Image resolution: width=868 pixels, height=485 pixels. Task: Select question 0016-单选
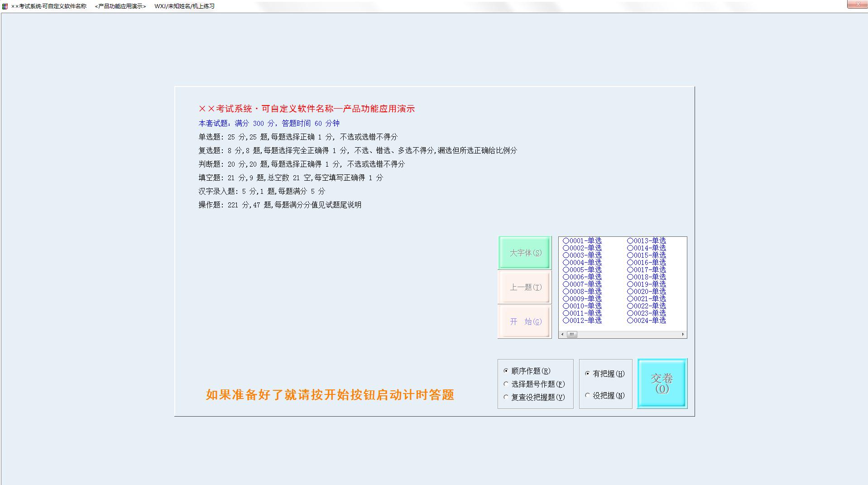click(x=647, y=262)
